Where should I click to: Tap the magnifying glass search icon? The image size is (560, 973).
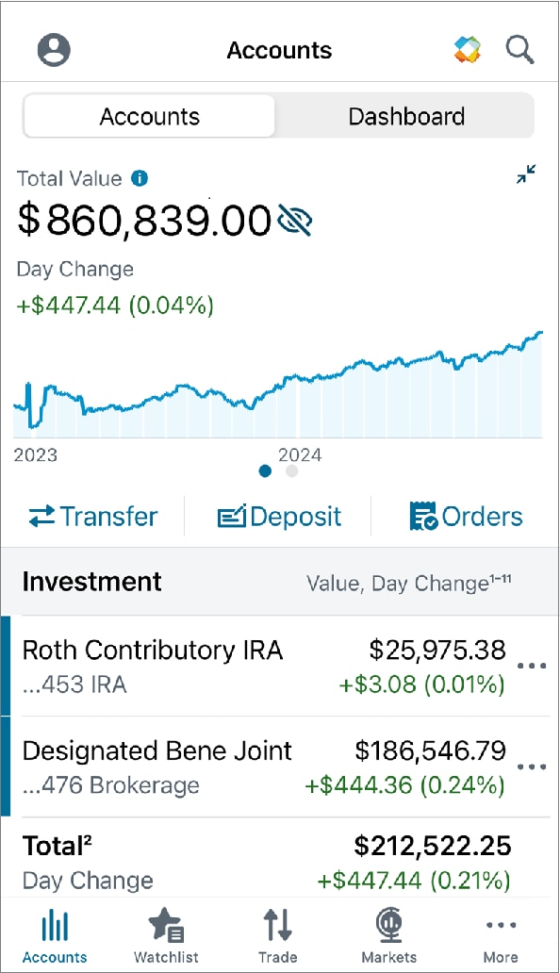point(519,50)
